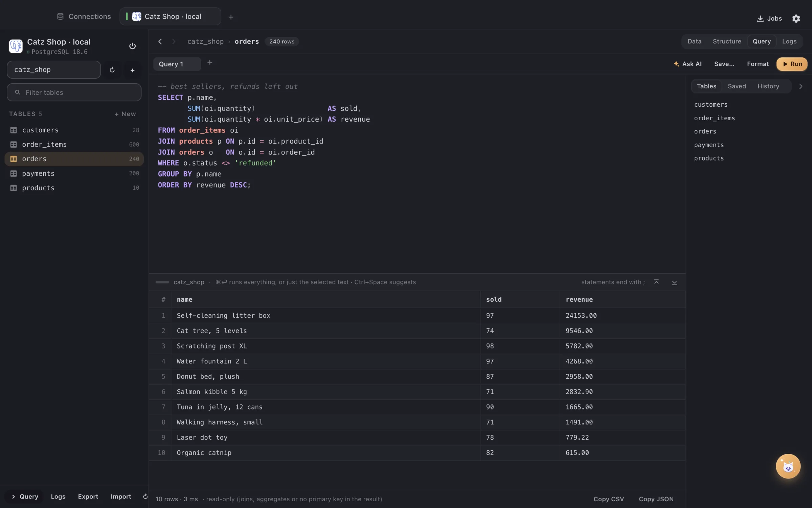This screenshot has width=812, height=508.
Task: Maximize results panel with up arrow
Action: (x=656, y=282)
